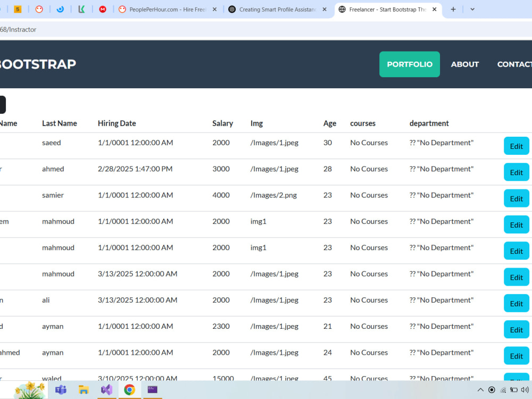Screen dimensions: 532x399
Task: Open the purple terminal app on taskbar
Action: coord(152,390)
